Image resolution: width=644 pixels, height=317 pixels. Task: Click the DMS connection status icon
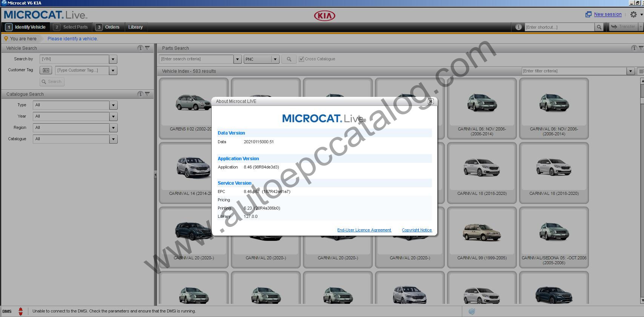(21, 311)
